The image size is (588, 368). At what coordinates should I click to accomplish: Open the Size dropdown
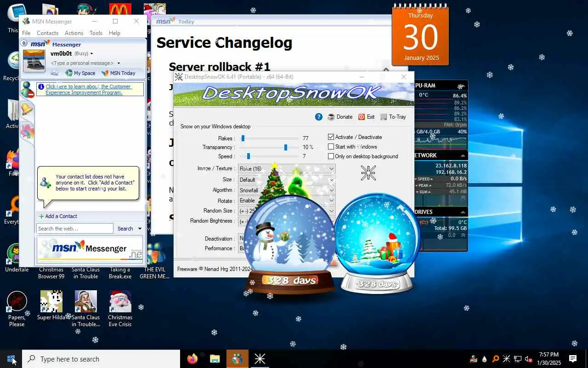287,179
